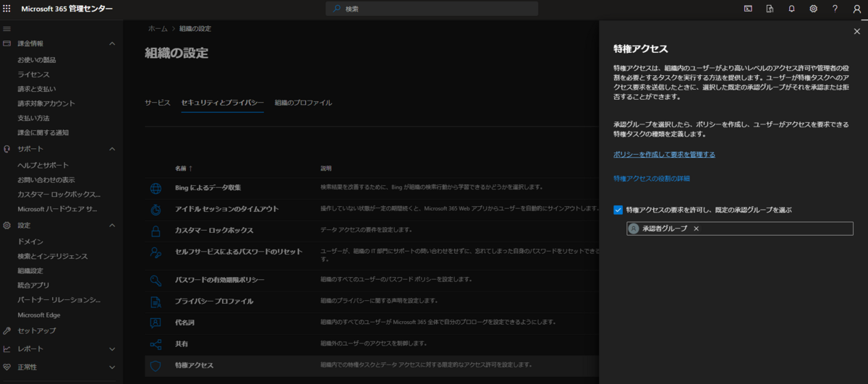Click the shield icon for 特権アクセス
This screenshot has width=868, height=384.
[x=156, y=365]
